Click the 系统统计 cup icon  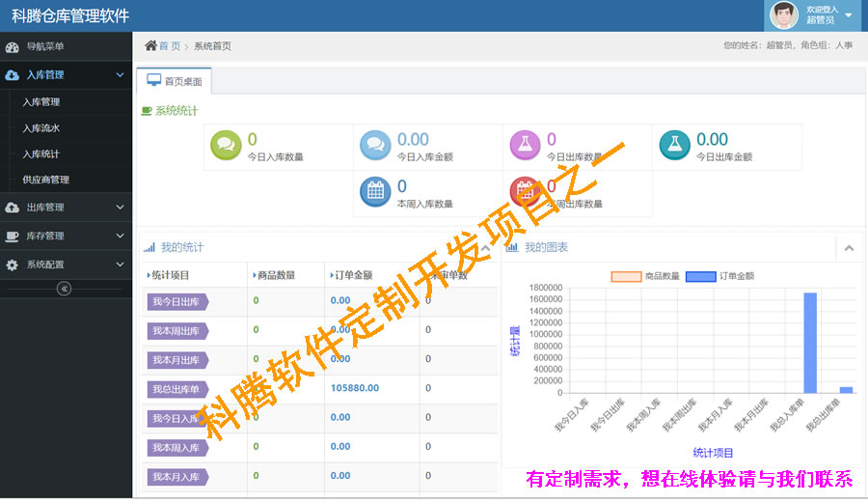tap(147, 111)
